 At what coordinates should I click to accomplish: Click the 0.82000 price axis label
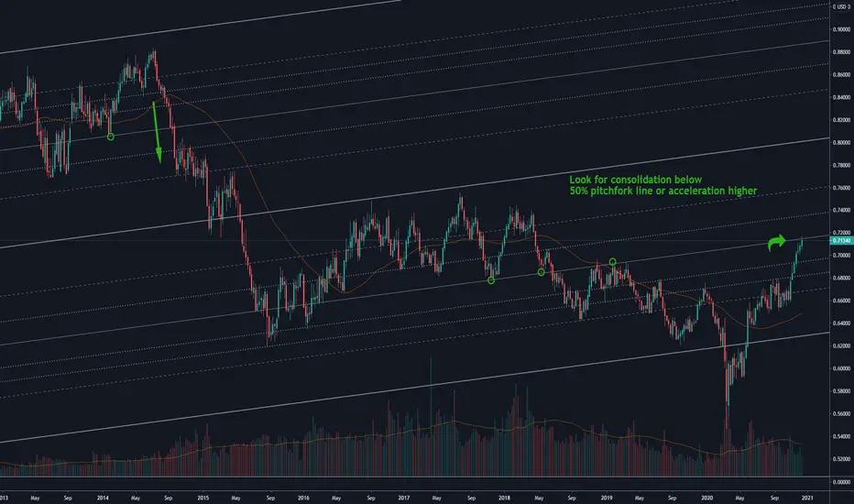pyautogui.click(x=841, y=120)
